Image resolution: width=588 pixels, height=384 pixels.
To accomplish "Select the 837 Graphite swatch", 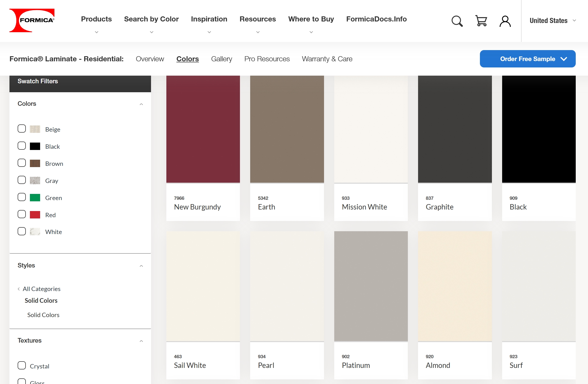I will [x=455, y=129].
